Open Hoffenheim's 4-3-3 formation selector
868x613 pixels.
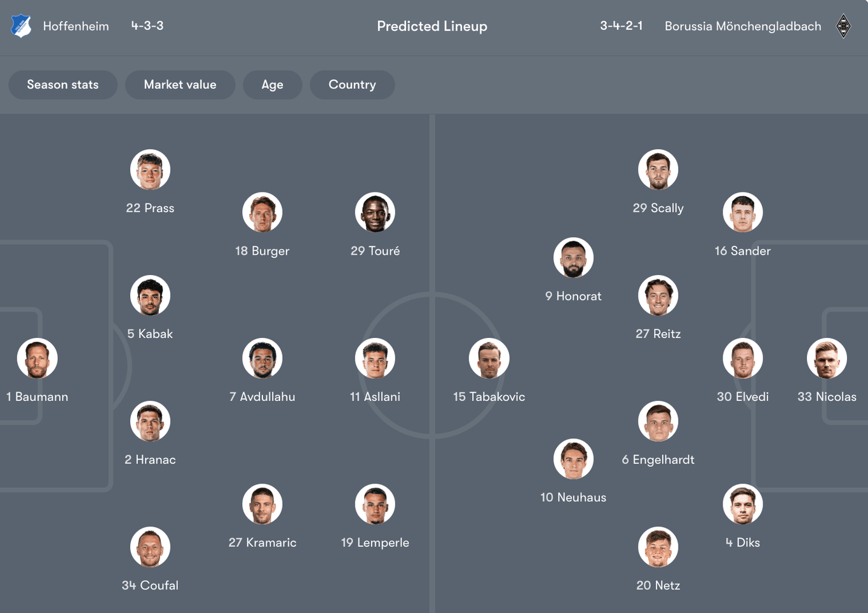(x=147, y=26)
